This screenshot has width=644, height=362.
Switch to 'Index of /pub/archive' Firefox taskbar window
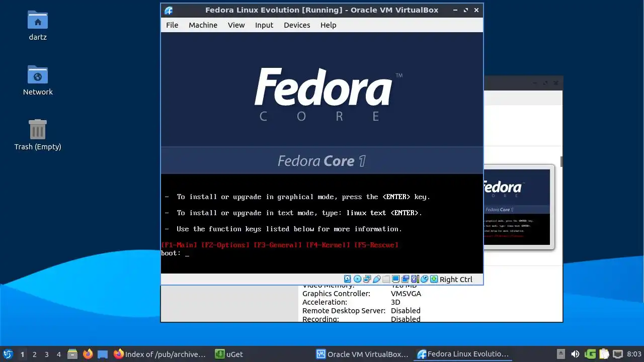tap(160, 354)
